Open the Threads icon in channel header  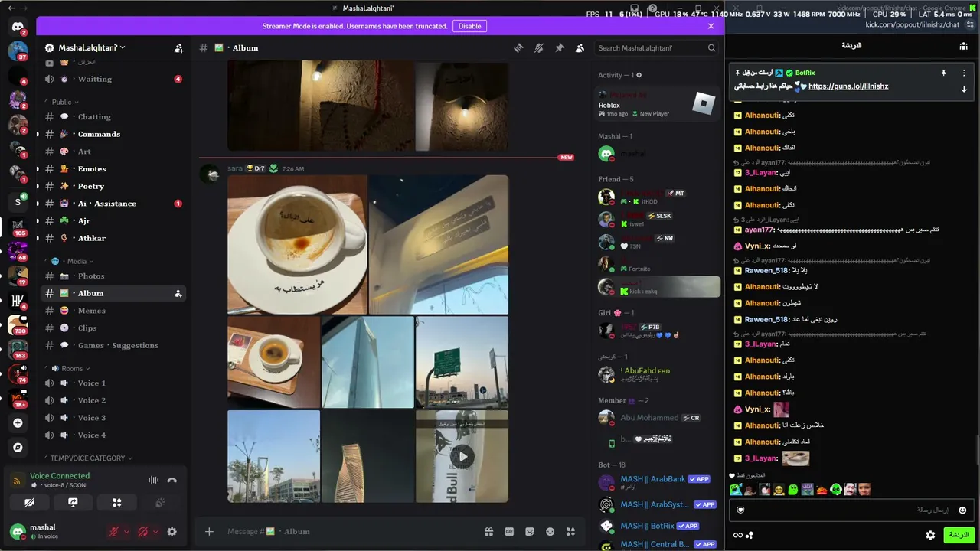518,47
